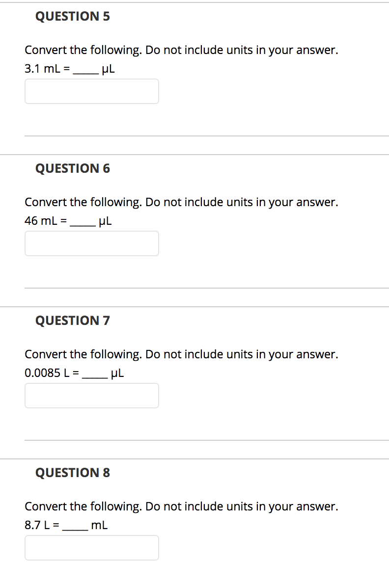
Task: Click the instruction text under Question 6
Action: [181, 202]
